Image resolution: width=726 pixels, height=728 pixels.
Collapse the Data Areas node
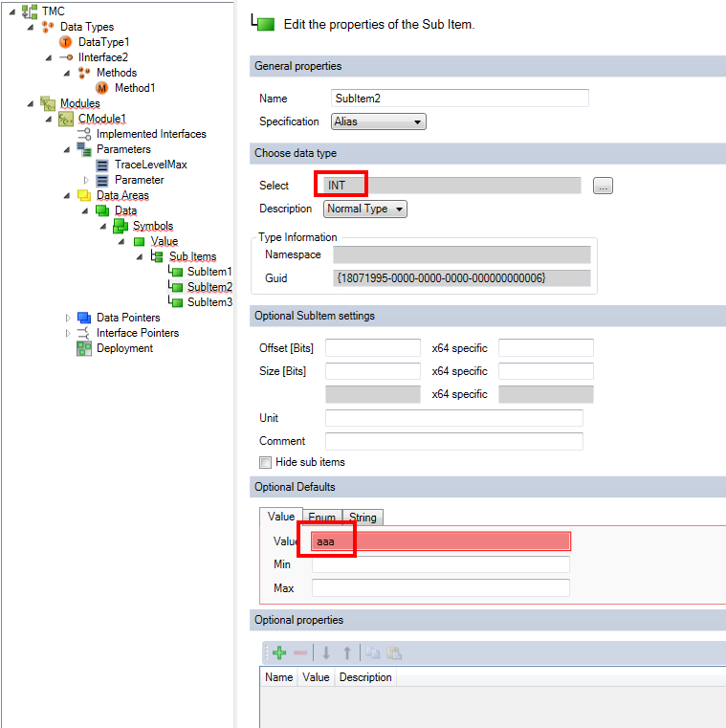coord(67,195)
